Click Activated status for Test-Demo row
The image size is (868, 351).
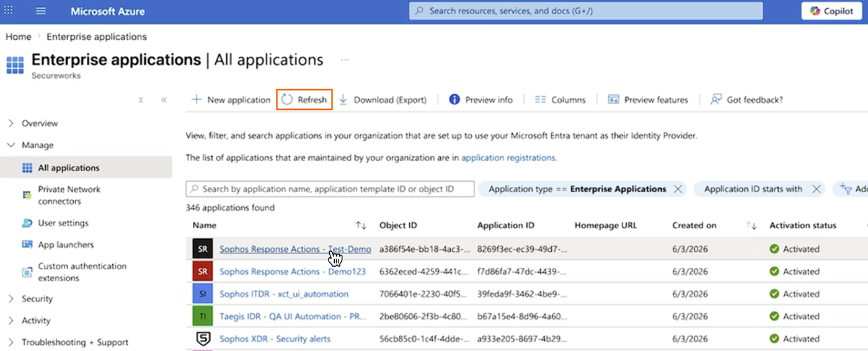pyautogui.click(x=795, y=249)
